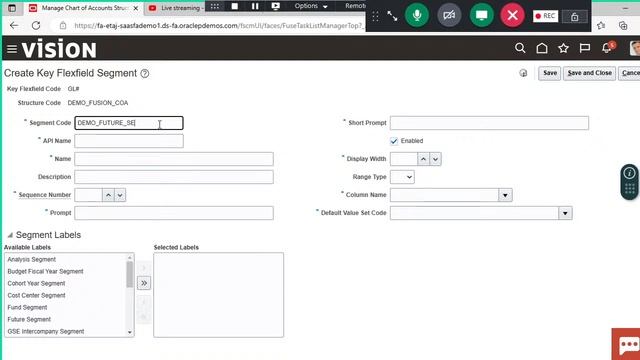This screenshot has height=360, width=640.
Task: Increase the Display Width value
Action: tap(423, 159)
